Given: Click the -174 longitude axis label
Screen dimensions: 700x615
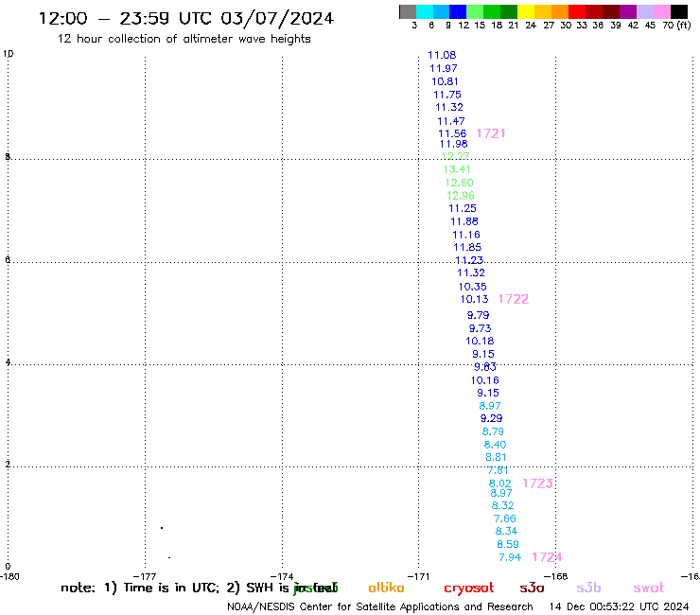Looking at the screenshot, I should point(282,576).
